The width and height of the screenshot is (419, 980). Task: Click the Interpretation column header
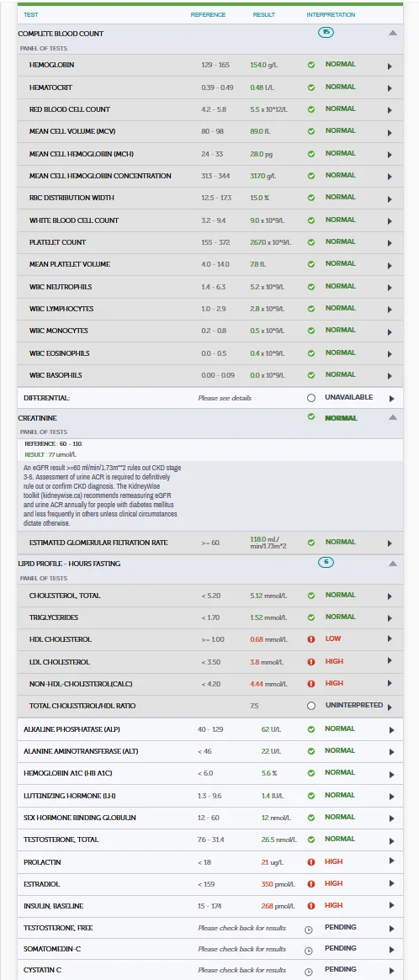[x=331, y=14]
